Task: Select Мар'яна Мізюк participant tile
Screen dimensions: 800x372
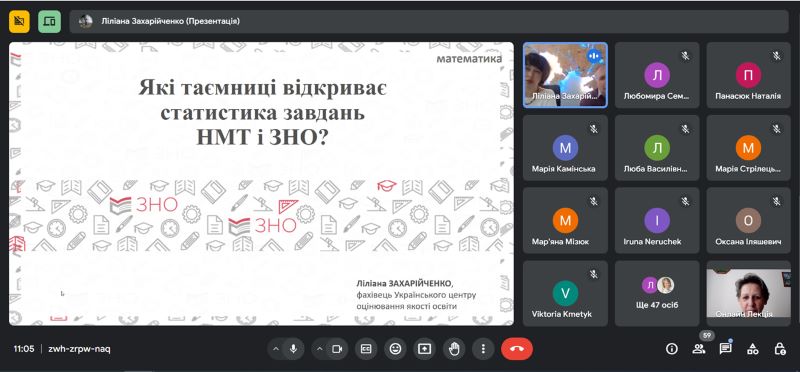Action: click(x=565, y=220)
